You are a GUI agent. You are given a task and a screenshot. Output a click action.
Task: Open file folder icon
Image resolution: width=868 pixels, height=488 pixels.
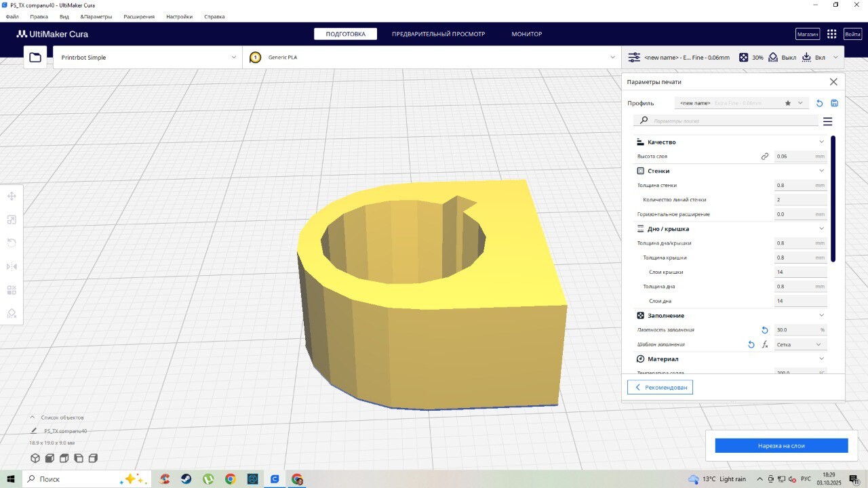(35, 58)
